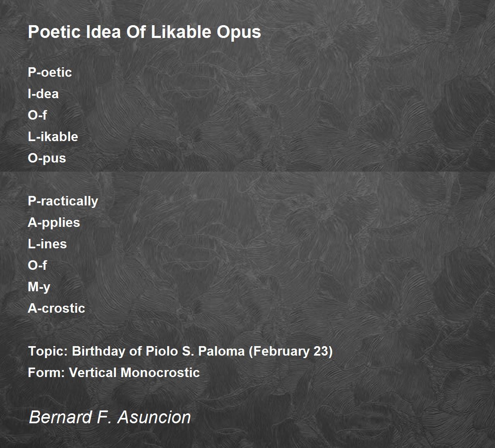This screenshot has height=448, width=495.
Task: Click the word Poetic in the title
Action: [x=55, y=32]
